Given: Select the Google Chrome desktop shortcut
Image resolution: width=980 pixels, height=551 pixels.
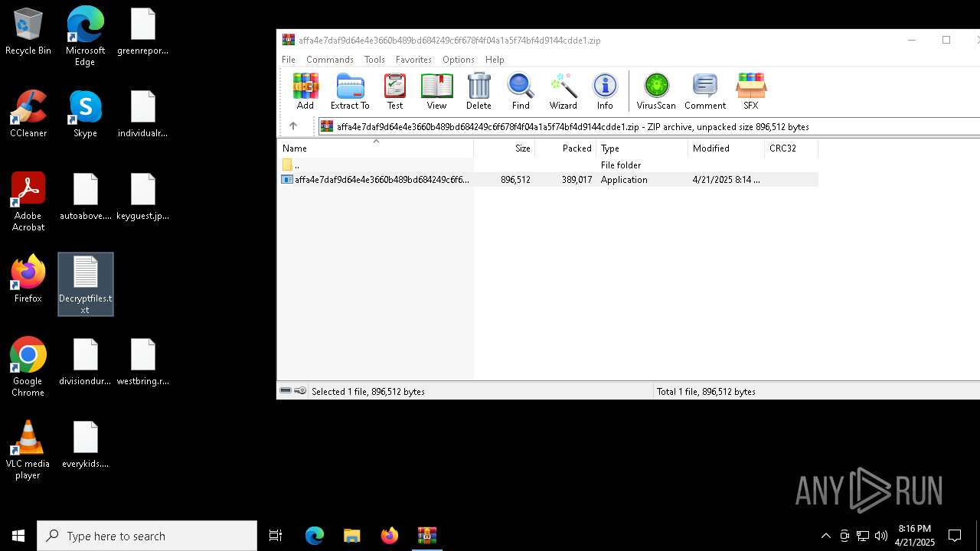Looking at the screenshot, I should pyautogui.click(x=28, y=367).
